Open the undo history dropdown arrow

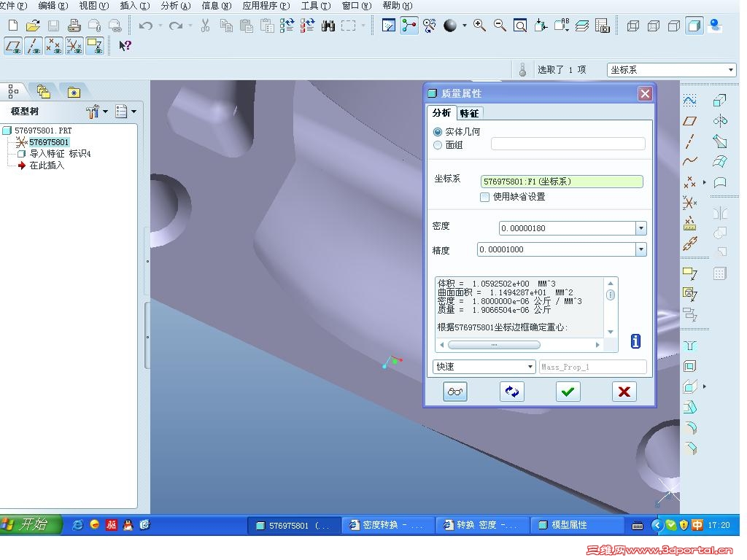coord(160,26)
